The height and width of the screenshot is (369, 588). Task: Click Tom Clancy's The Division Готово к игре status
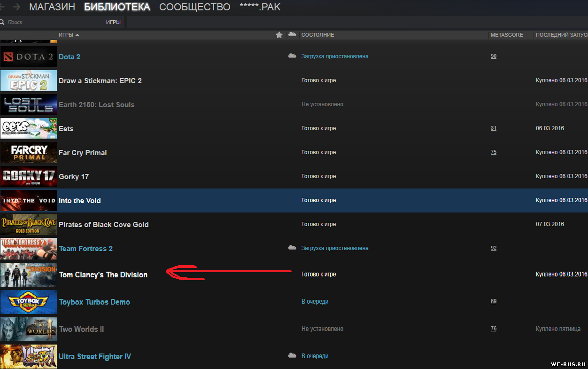pos(319,274)
